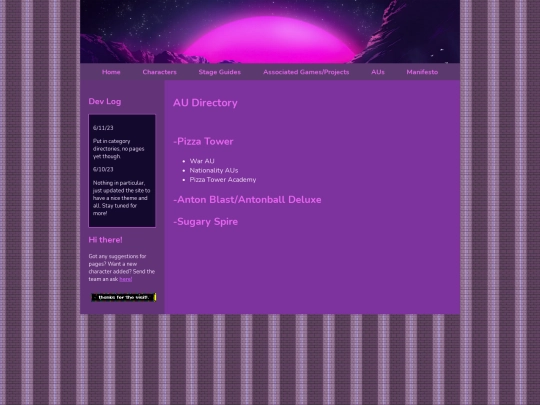Click the Dev Log heading
Screen dimensions: 540x405
(105, 101)
